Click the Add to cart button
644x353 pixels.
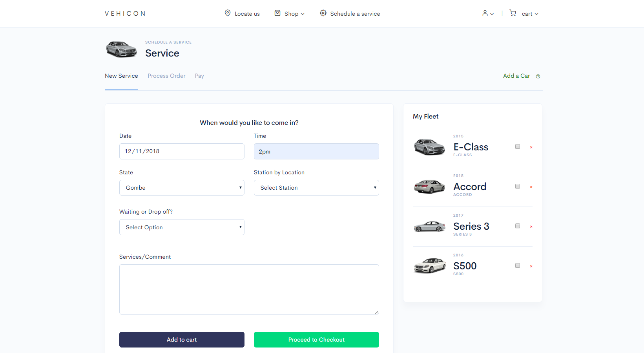click(x=182, y=340)
